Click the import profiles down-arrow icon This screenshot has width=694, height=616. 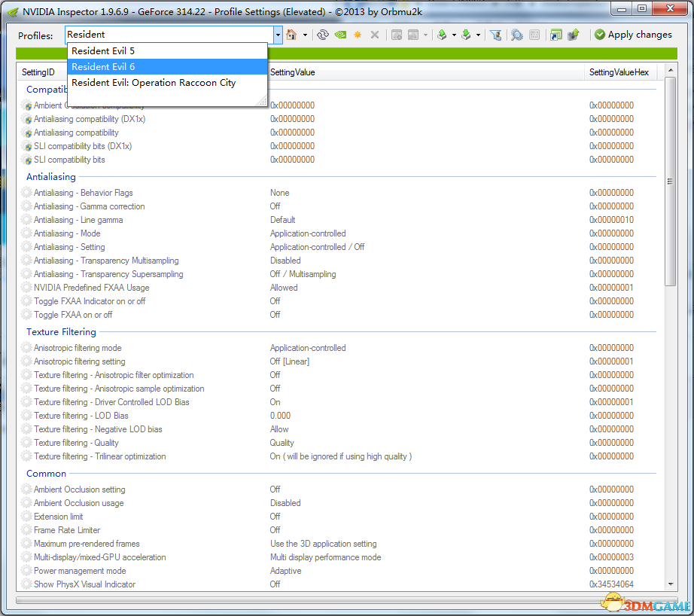click(x=466, y=35)
